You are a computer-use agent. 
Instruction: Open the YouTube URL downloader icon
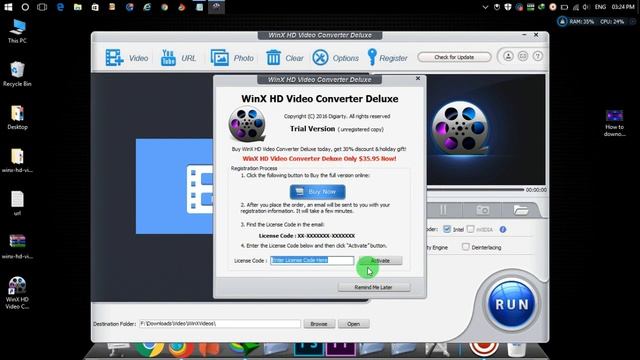pyautogui.click(x=168, y=58)
